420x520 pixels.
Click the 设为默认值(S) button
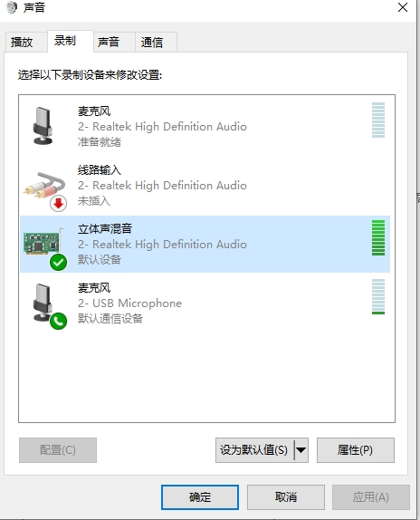254,450
